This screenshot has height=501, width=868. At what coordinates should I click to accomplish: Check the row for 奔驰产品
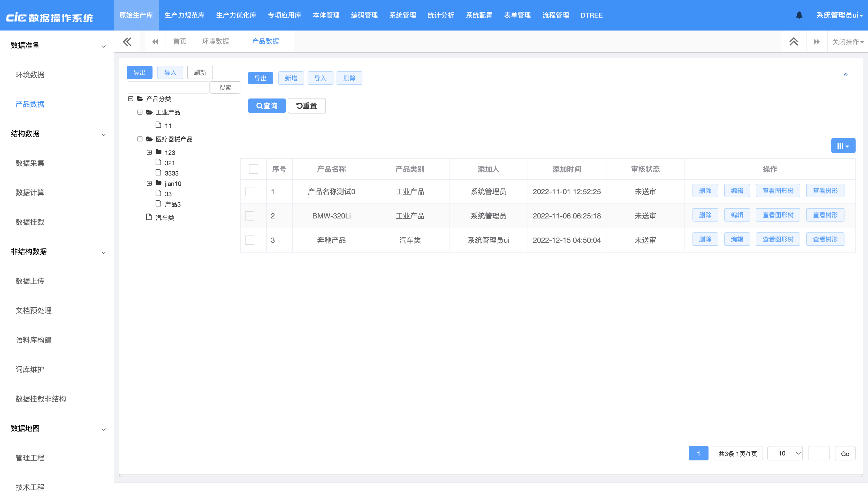[x=249, y=240]
